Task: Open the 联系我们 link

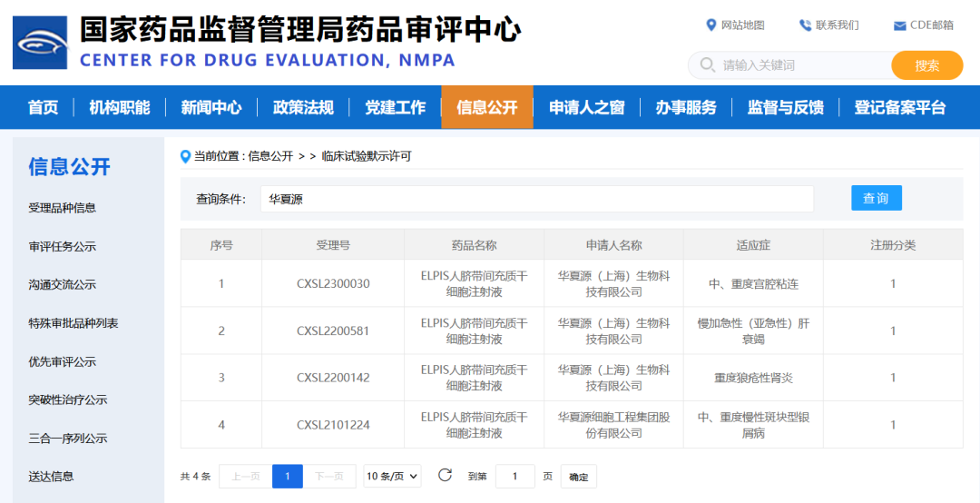Action: pyautogui.click(x=838, y=25)
